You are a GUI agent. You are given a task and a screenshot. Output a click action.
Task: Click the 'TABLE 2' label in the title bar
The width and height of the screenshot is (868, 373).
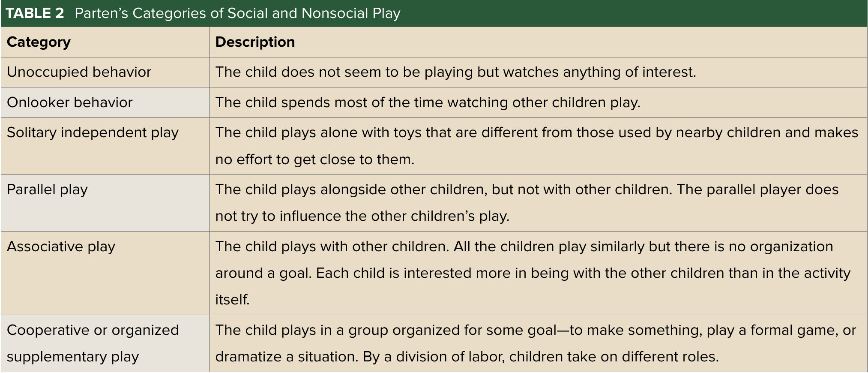click(x=35, y=13)
